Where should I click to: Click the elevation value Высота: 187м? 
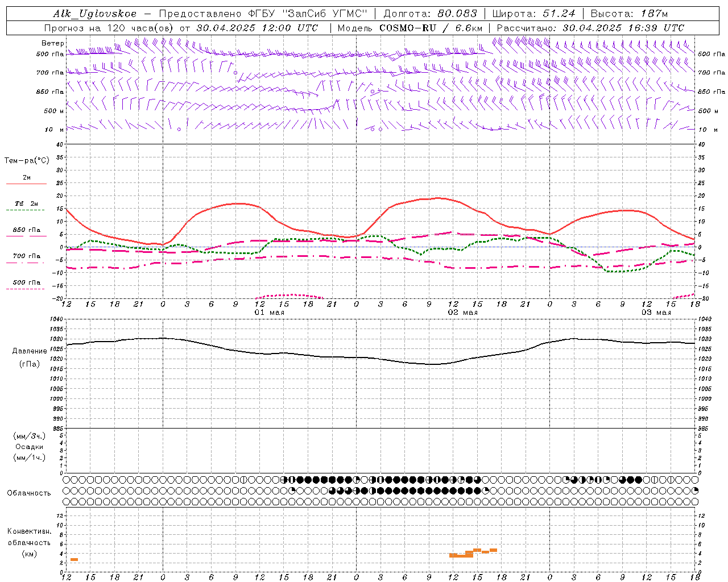point(629,14)
